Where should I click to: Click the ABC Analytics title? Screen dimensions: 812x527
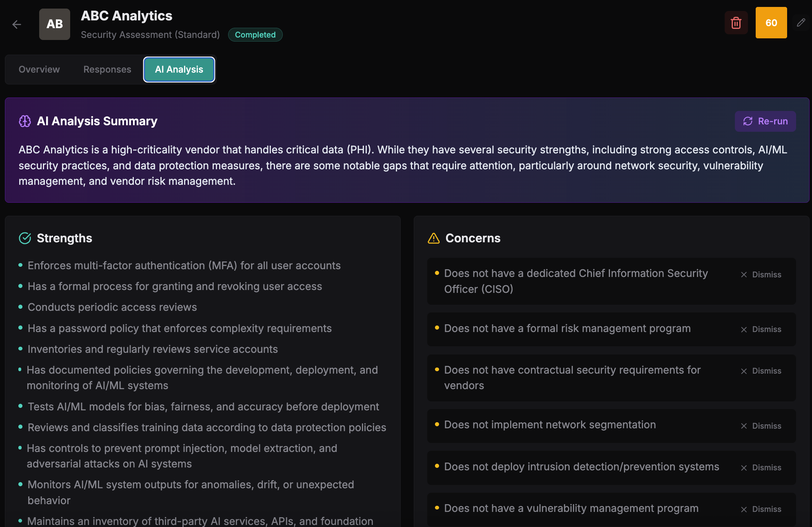126,15
